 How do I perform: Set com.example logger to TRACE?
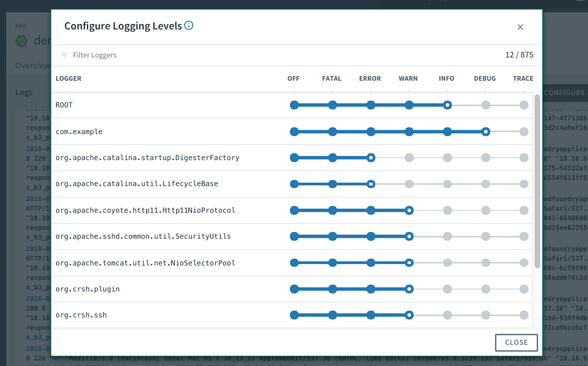point(524,132)
